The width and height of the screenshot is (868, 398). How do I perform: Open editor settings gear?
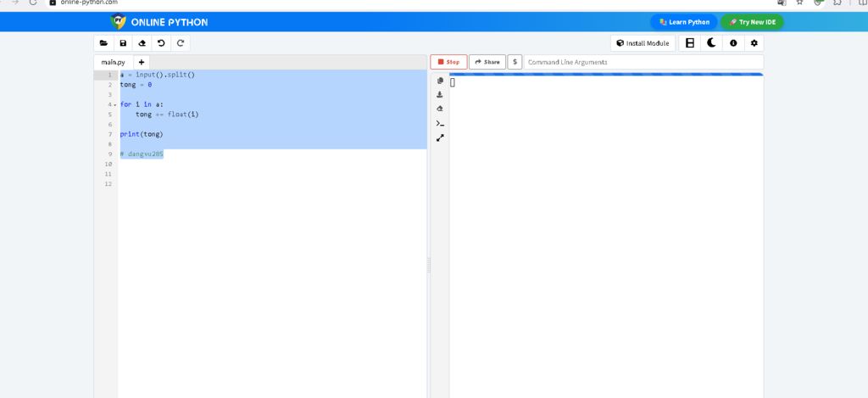754,43
